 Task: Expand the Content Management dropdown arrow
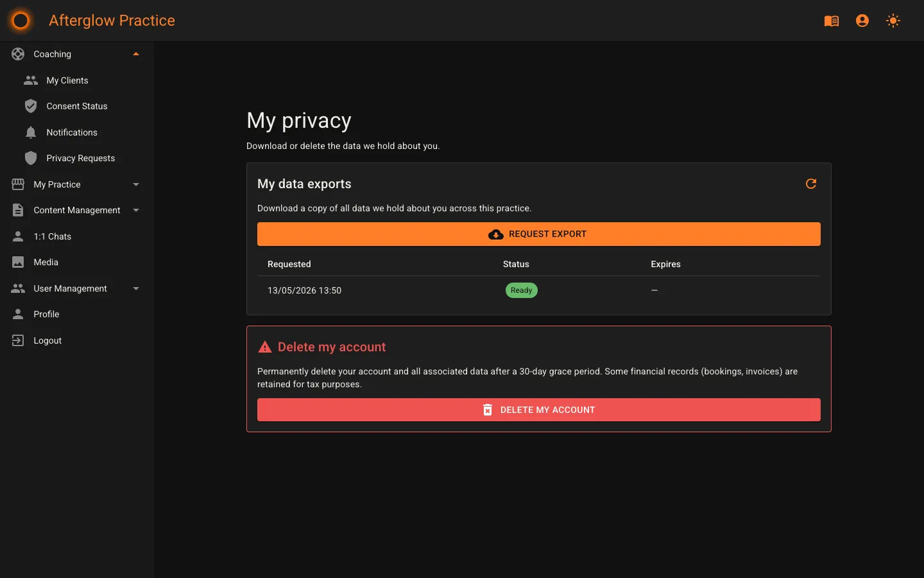pyautogui.click(x=136, y=210)
